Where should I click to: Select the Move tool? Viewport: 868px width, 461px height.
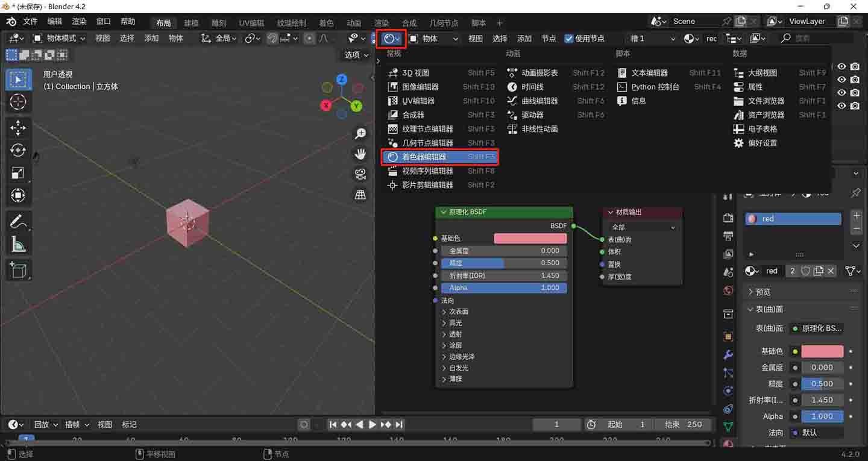(x=18, y=128)
